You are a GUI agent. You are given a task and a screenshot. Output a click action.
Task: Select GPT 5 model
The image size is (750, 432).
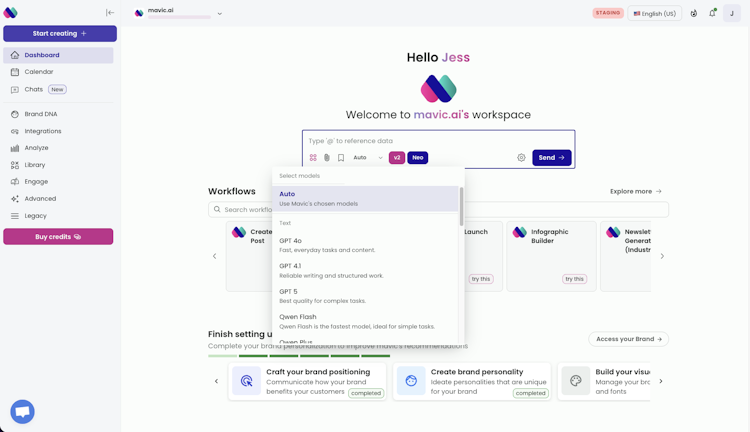click(x=365, y=296)
